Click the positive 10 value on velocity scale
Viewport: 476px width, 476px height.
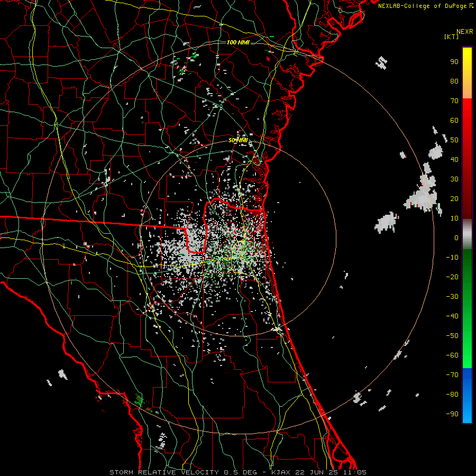coord(454,218)
